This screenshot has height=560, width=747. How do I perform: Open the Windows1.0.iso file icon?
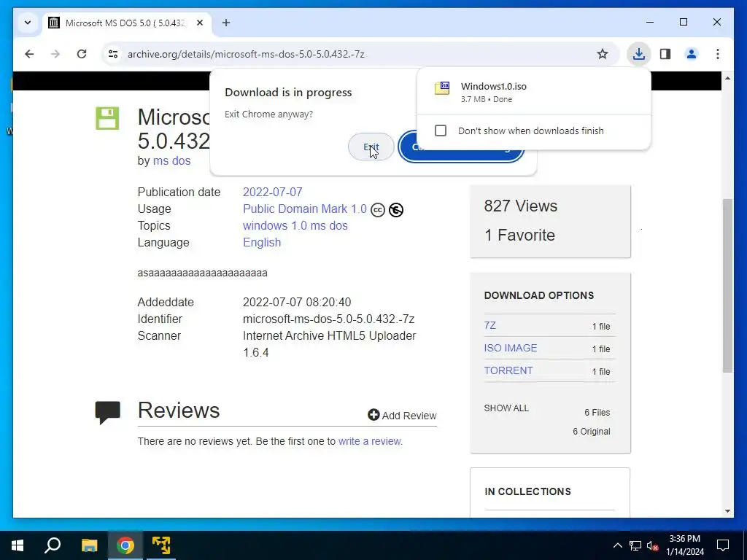[x=442, y=88]
